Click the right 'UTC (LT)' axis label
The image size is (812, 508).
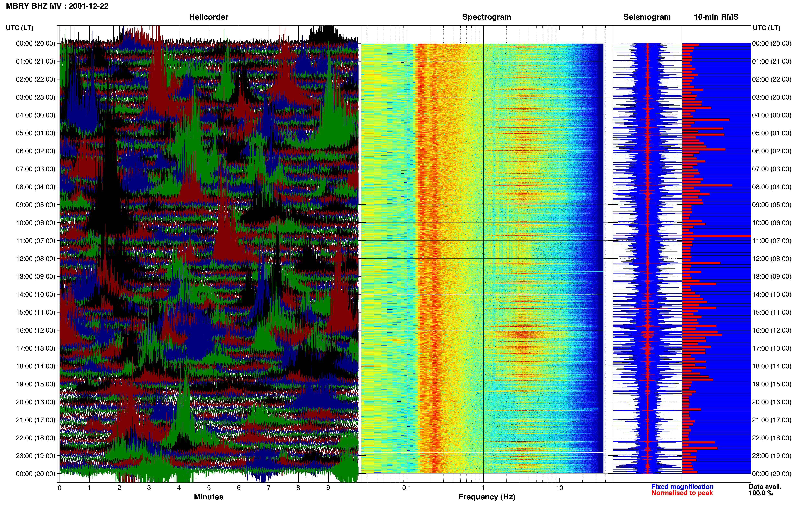tap(766, 28)
